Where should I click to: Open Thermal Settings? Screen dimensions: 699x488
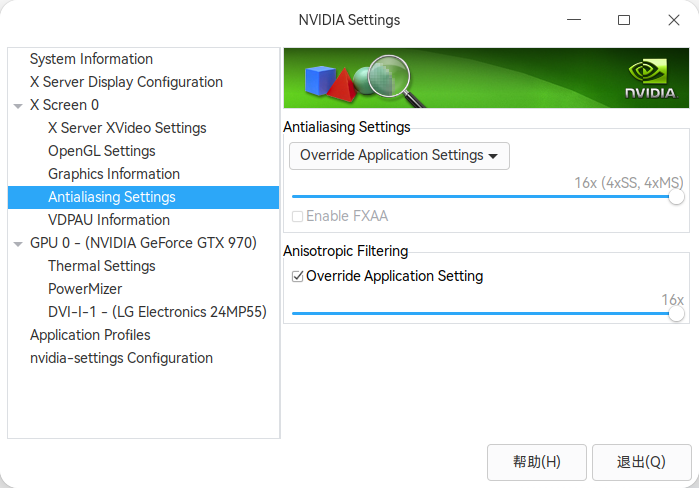[102, 266]
